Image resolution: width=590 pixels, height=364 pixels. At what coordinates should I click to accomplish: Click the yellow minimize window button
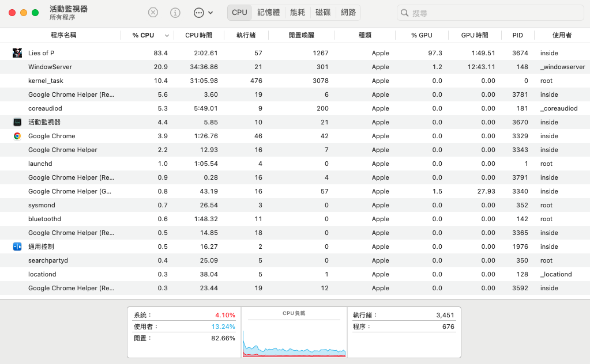point(23,13)
